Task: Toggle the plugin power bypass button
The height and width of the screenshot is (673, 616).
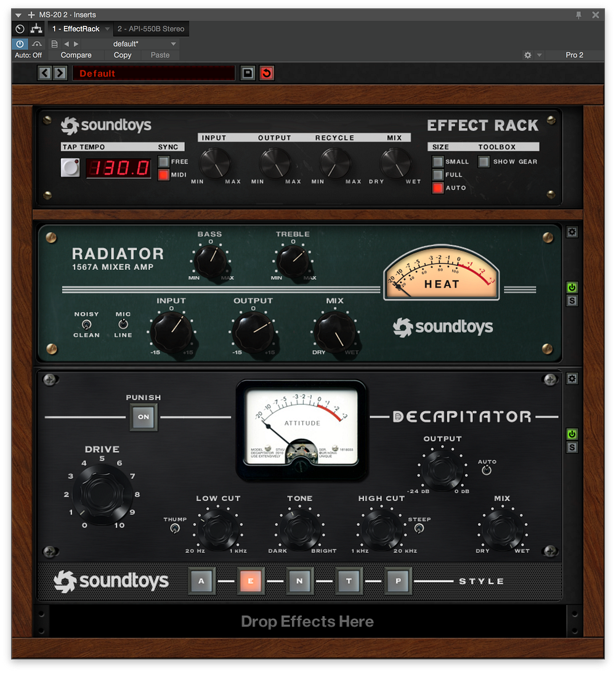Action: click(20, 44)
